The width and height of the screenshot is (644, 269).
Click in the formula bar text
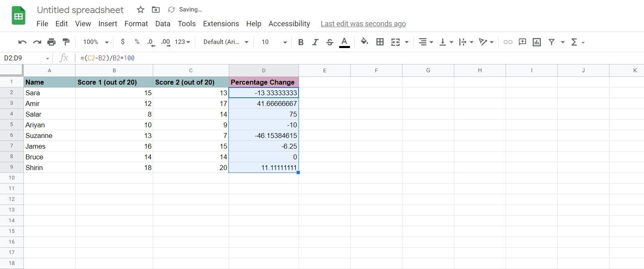(x=107, y=58)
